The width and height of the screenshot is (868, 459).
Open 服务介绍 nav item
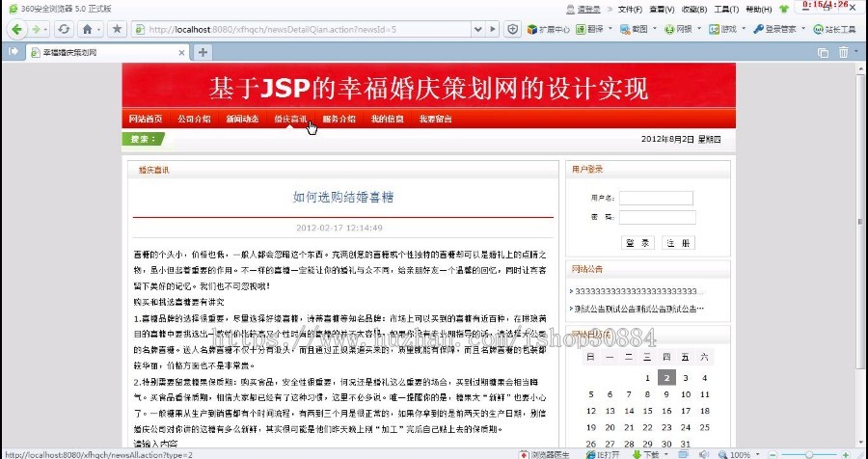click(339, 119)
